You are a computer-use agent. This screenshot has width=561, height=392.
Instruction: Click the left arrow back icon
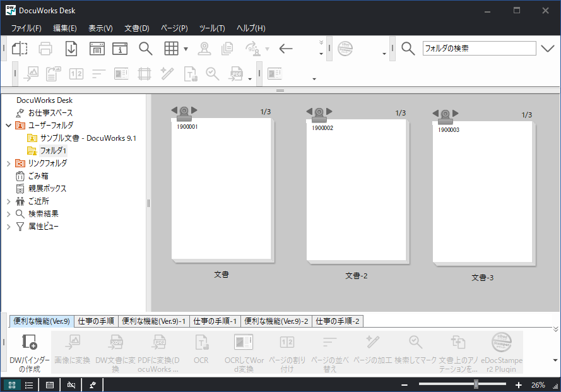pyautogui.click(x=286, y=49)
